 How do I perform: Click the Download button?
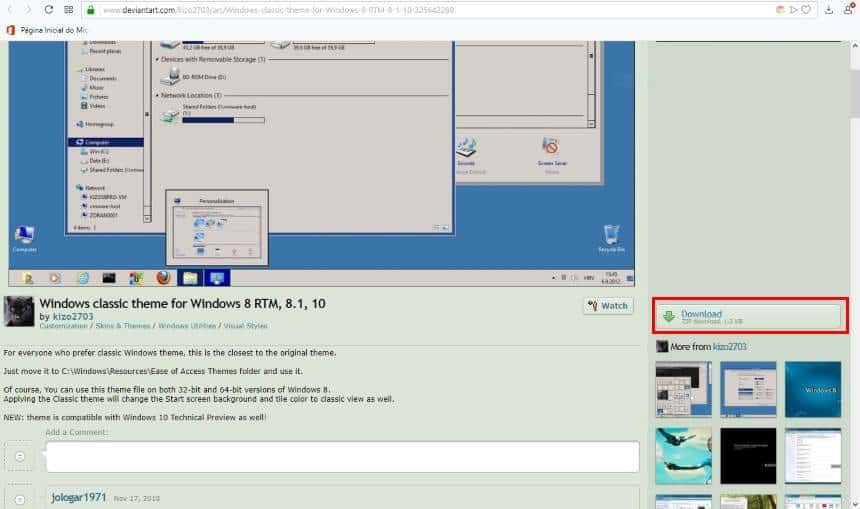[750, 316]
